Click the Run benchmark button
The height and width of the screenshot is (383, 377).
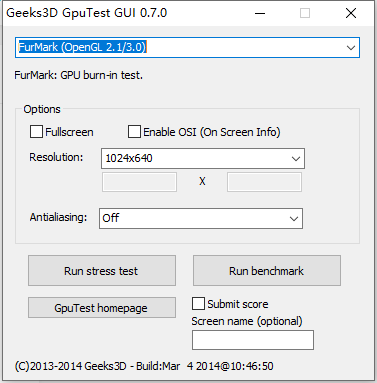tap(267, 271)
